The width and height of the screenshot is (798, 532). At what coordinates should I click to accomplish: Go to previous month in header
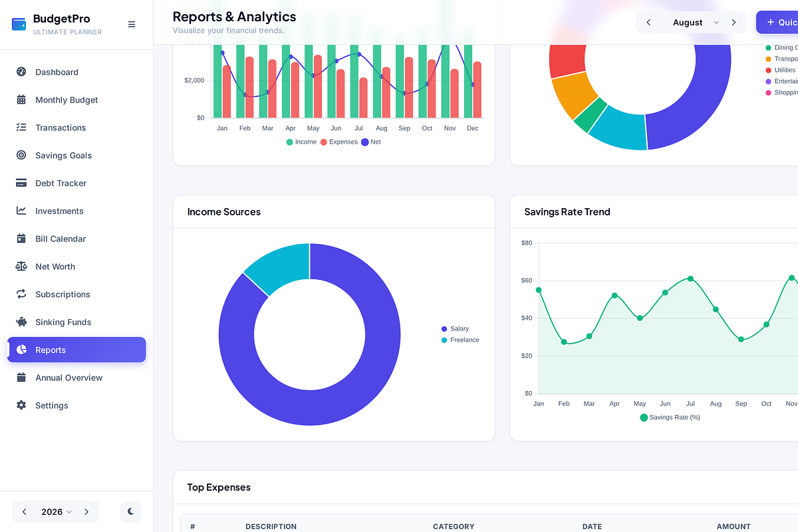[648, 23]
